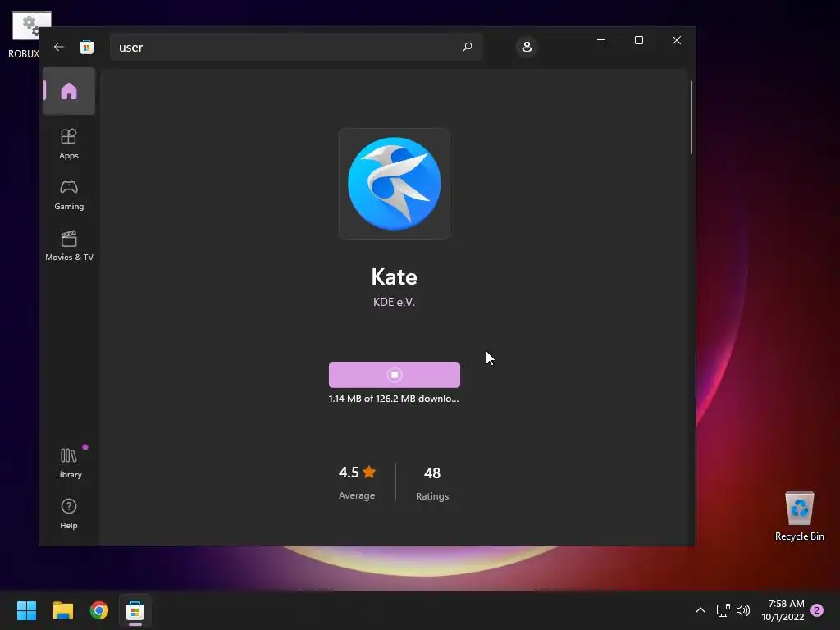Open the clock showing 7:58 AM

[783, 610]
